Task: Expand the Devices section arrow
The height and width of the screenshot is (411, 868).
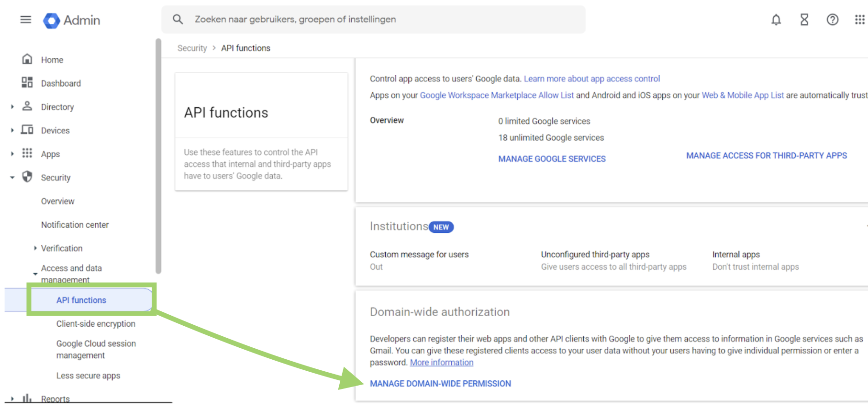Action: (12, 130)
